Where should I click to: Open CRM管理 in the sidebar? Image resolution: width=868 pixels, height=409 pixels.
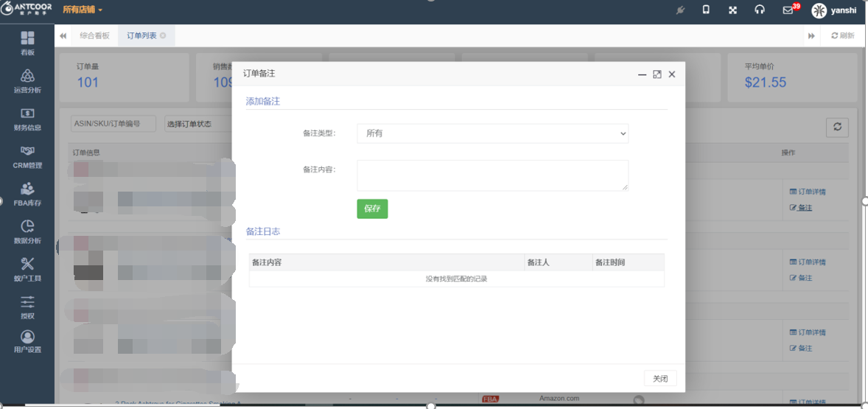[27, 156]
